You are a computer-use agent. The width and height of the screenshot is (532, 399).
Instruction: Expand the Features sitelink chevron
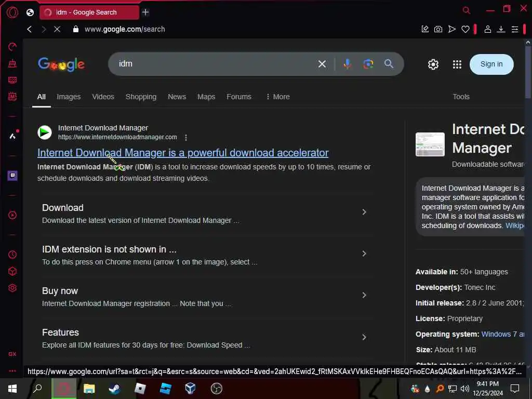[364, 337]
